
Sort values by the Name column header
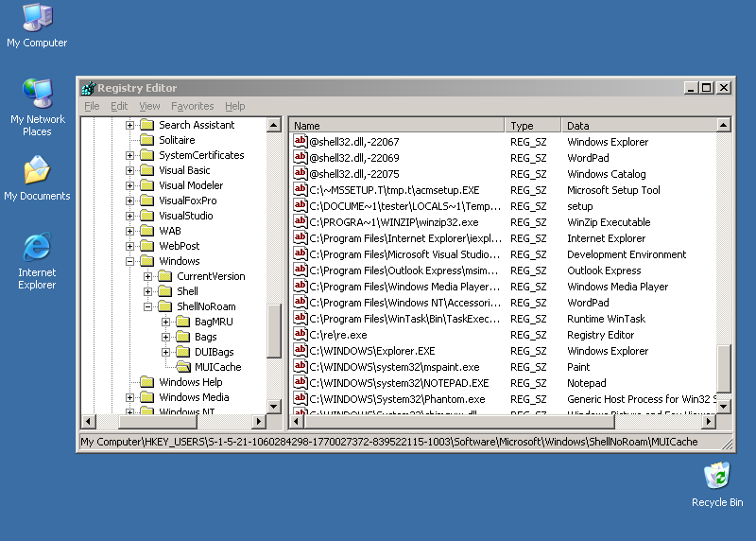(x=397, y=126)
